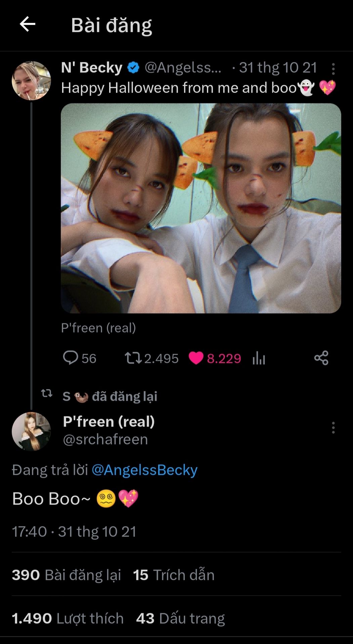Viewport: 353px width, 644px height.
Task: Open three-dot menu on Becky's post
Action: pos(333,69)
